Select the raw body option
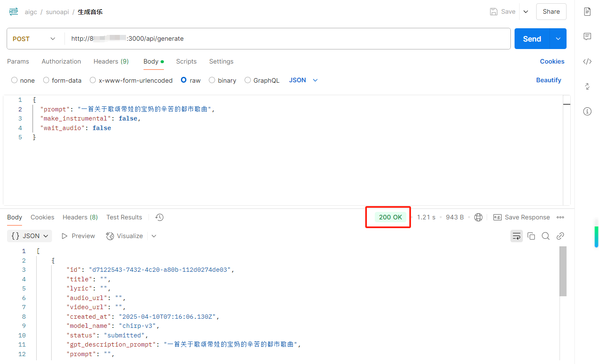Image resolution: width=599 pixels, height=364 pixels. [183, 80]
